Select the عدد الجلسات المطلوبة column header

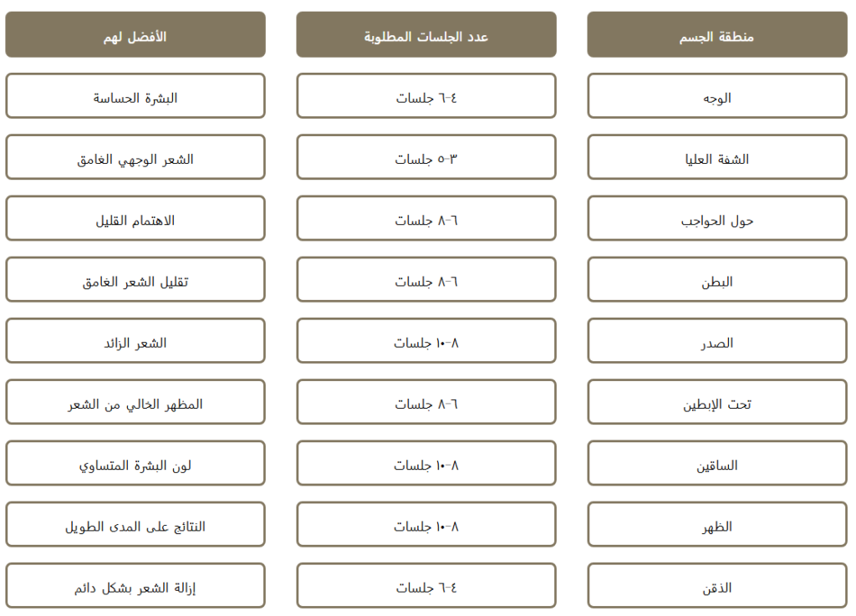click(425, 35)
